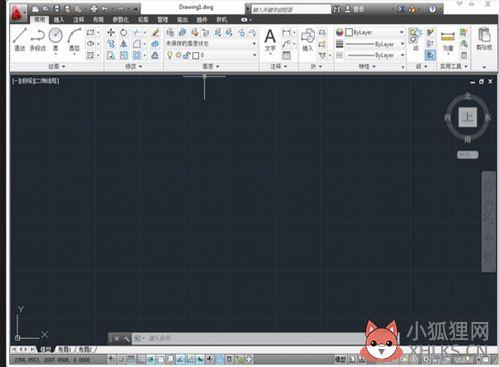Activate the Move tool in Modify panel
The width and height of the screenshot is (499, 367).
pos(111,32)
